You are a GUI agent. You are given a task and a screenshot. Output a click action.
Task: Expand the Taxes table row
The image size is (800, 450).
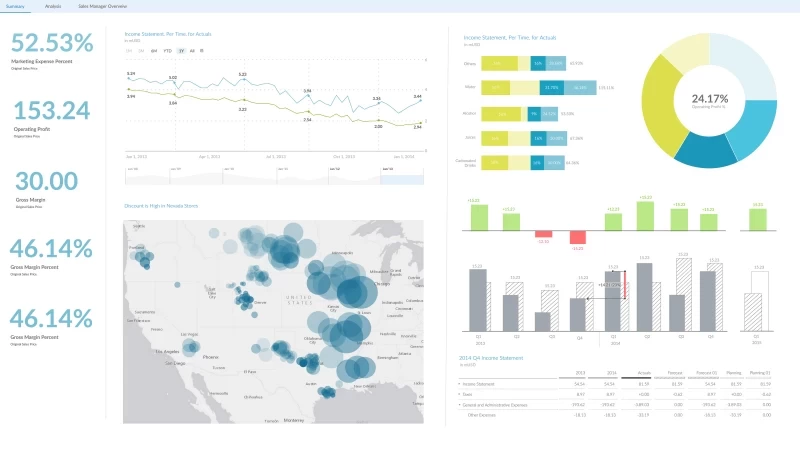459,394
